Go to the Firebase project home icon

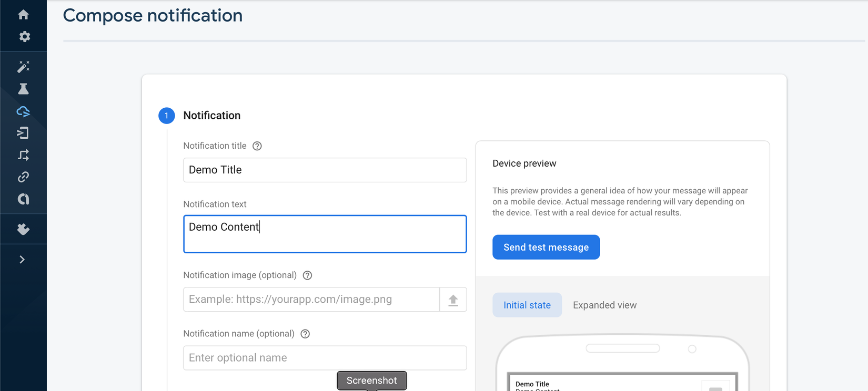tap(23, 15)
